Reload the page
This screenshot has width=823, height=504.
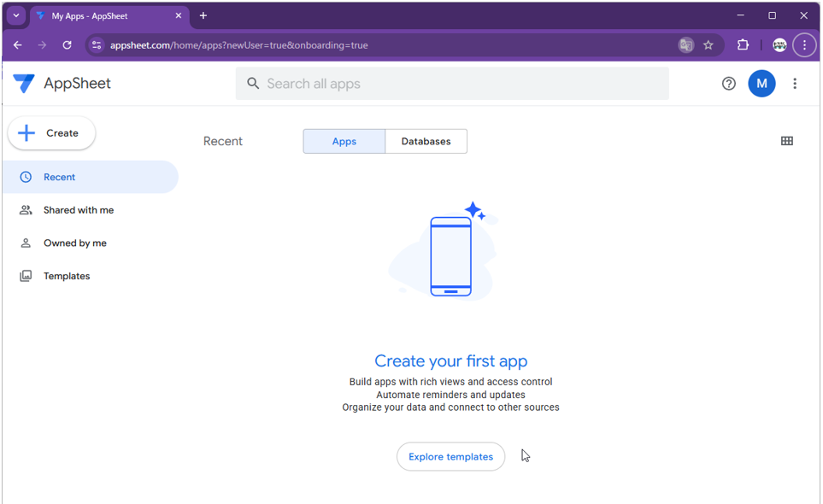coord(67,45)
